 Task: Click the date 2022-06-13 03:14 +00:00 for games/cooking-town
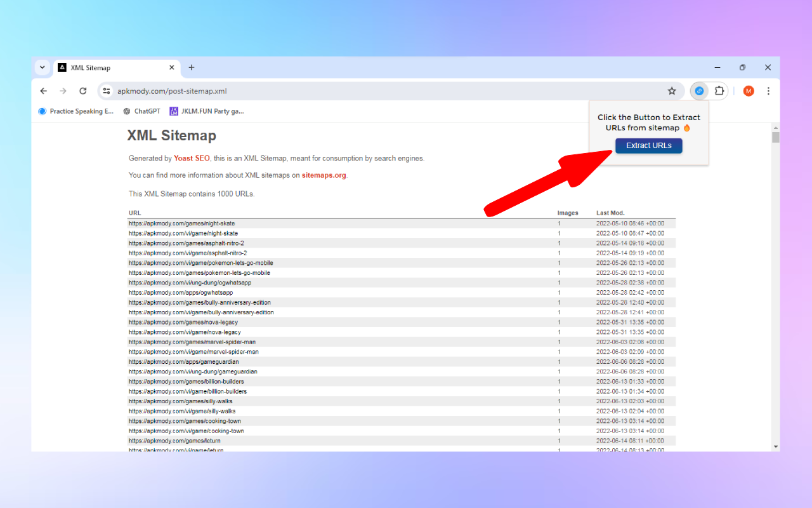click(631, 421)
